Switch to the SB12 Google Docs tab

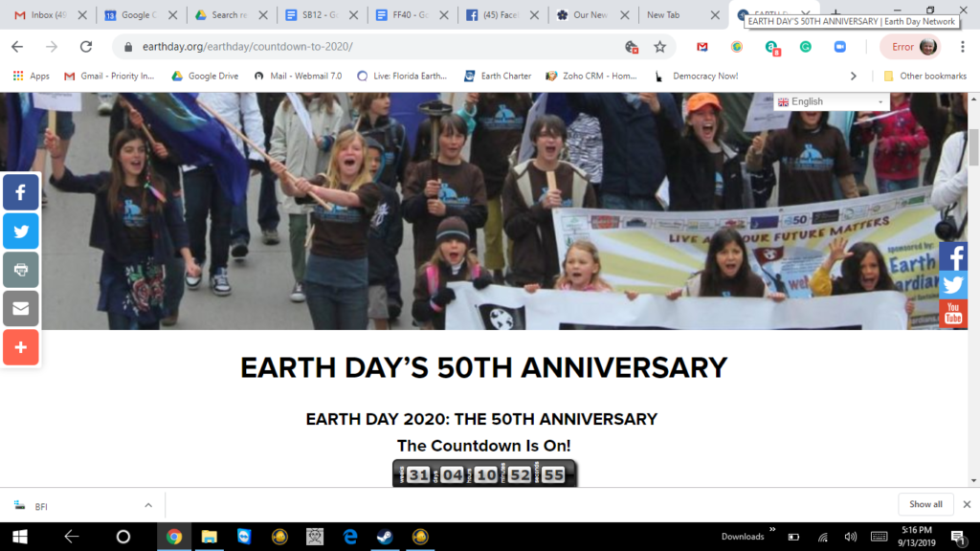pyautogui.click(x=313, y=15)
